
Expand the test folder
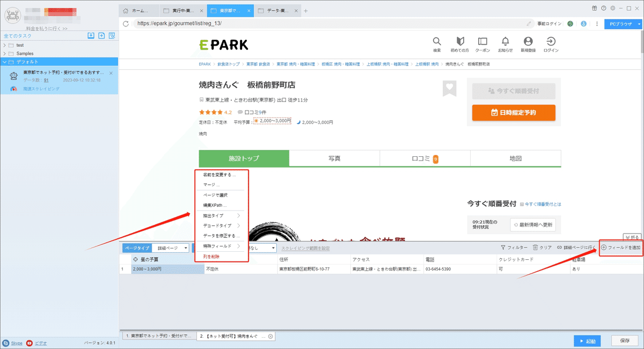[x=4, y=45]
